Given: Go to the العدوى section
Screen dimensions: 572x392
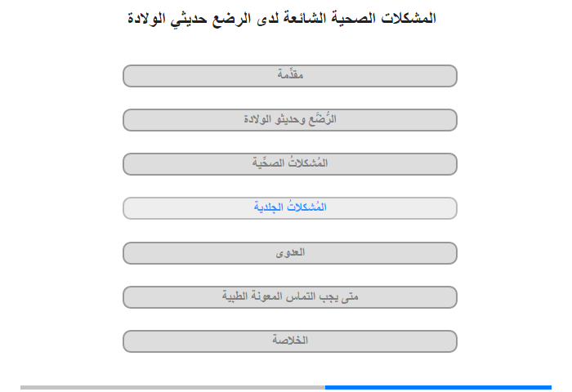Looking at the screenshot, I should [289, 253].
